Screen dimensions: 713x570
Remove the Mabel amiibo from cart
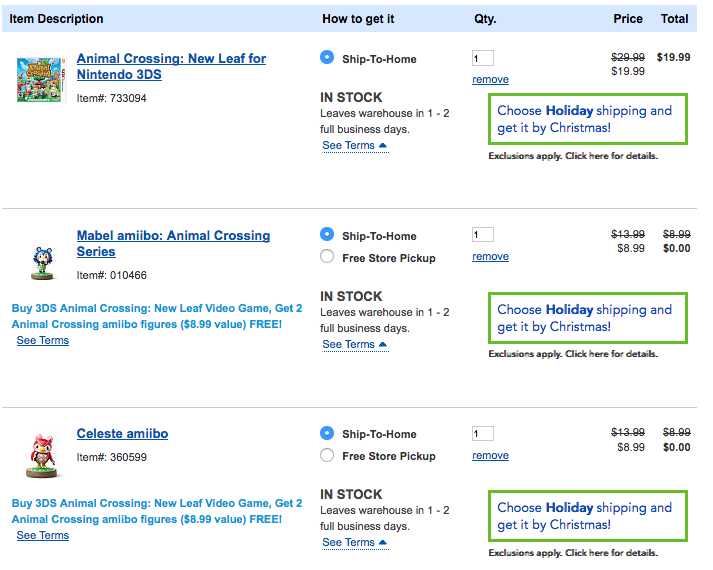(490, 257)
